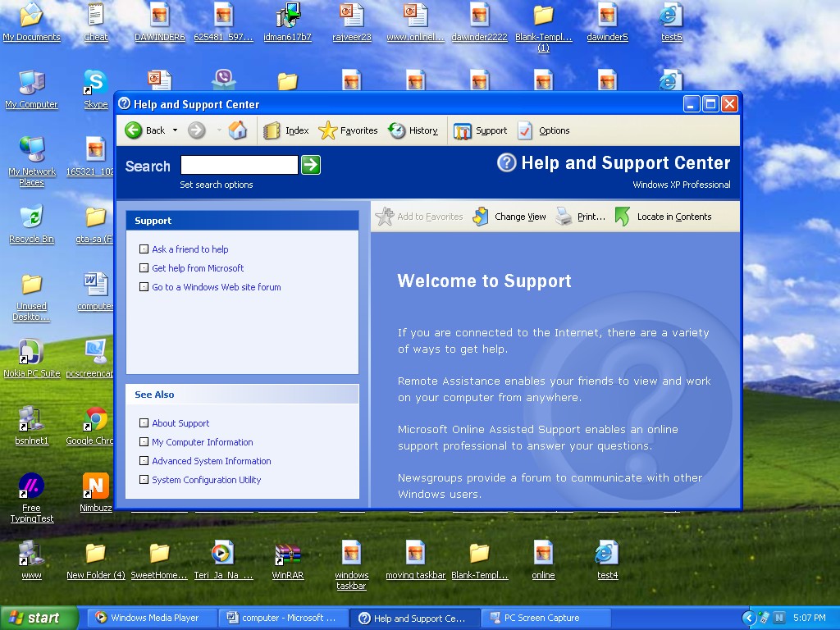Viewport: 840px width, 630px height.
Task: Open Set search options
Action: (216, 185)
